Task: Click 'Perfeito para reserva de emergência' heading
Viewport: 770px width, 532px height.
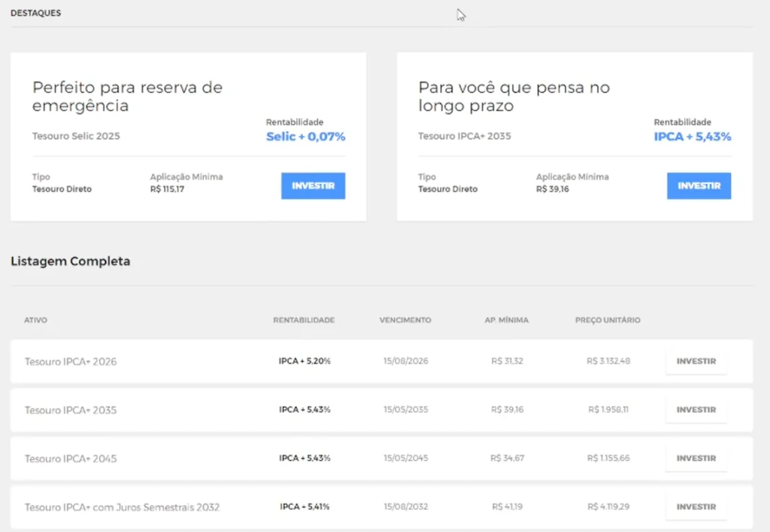Action: click(x=127, y=96)
